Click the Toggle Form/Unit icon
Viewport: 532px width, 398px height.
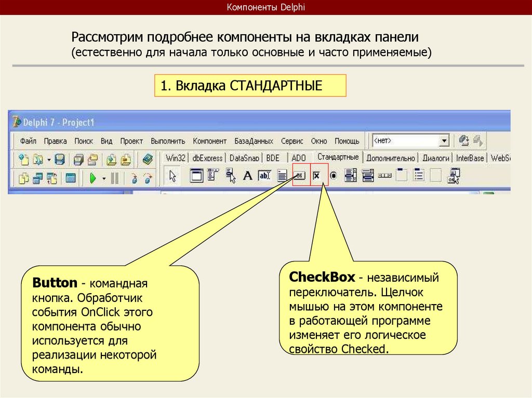click(52, 178)
